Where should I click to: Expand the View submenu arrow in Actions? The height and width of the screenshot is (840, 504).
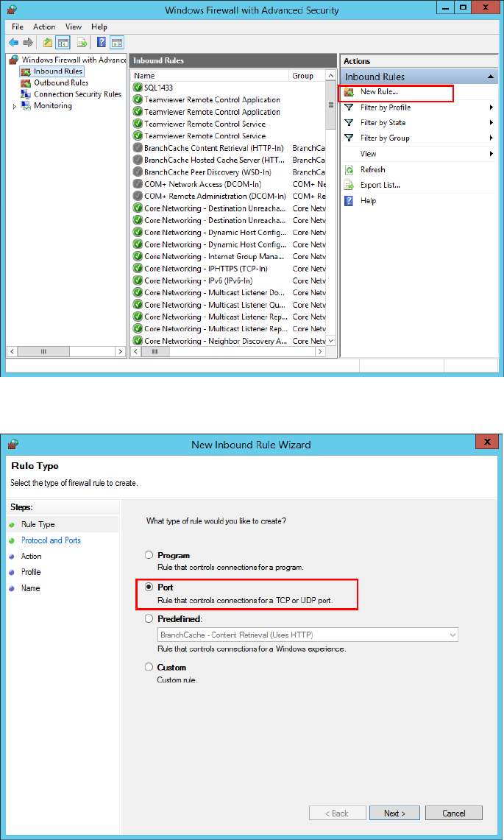pos(491,154)
